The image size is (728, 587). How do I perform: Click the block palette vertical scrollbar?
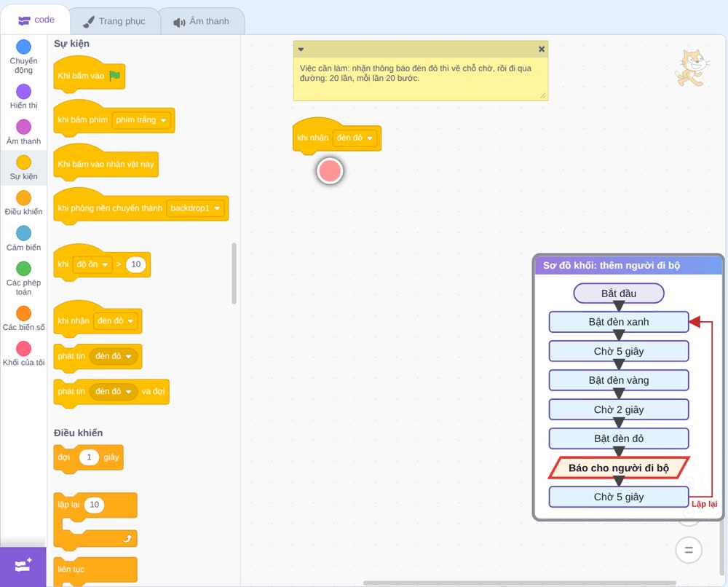pyautogui.click(x=234, y=273)
